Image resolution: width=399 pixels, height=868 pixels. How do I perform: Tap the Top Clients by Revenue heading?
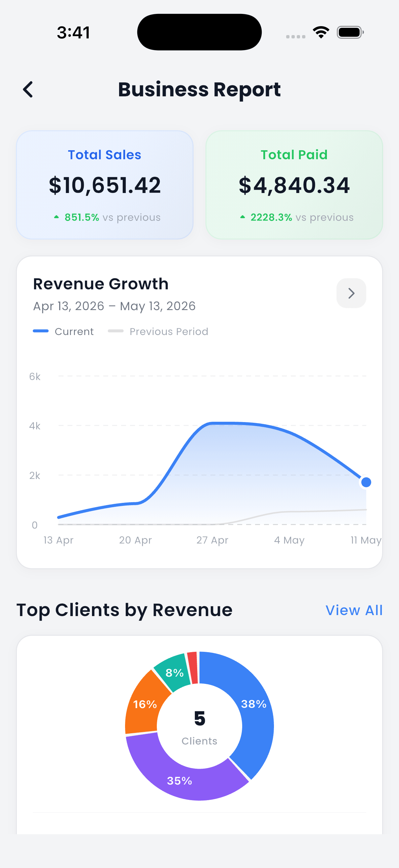tap(124, 610)
